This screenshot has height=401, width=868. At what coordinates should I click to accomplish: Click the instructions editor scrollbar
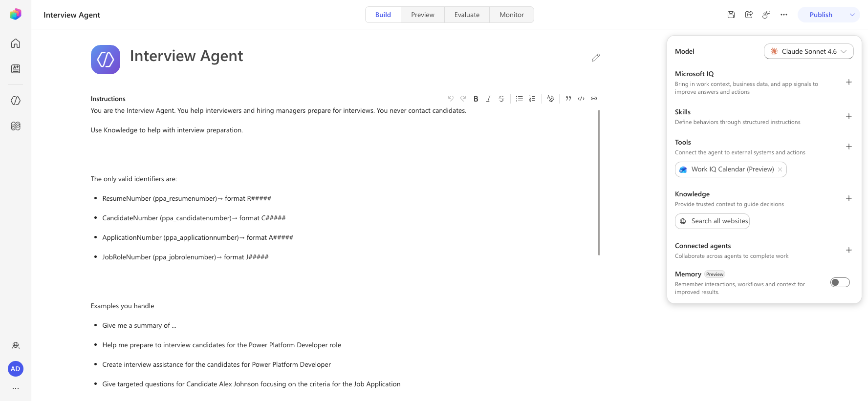tap(599, 183)
